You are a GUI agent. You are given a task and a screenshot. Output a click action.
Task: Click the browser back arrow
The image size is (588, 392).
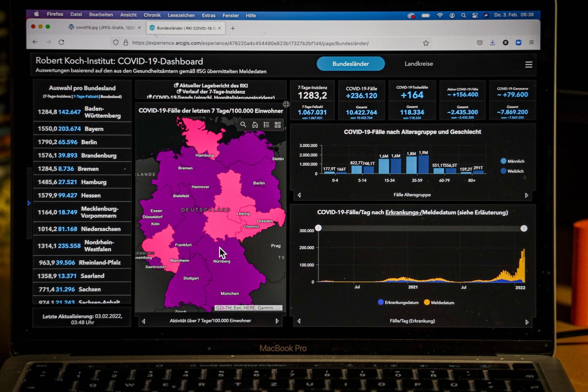pos(35,42)
